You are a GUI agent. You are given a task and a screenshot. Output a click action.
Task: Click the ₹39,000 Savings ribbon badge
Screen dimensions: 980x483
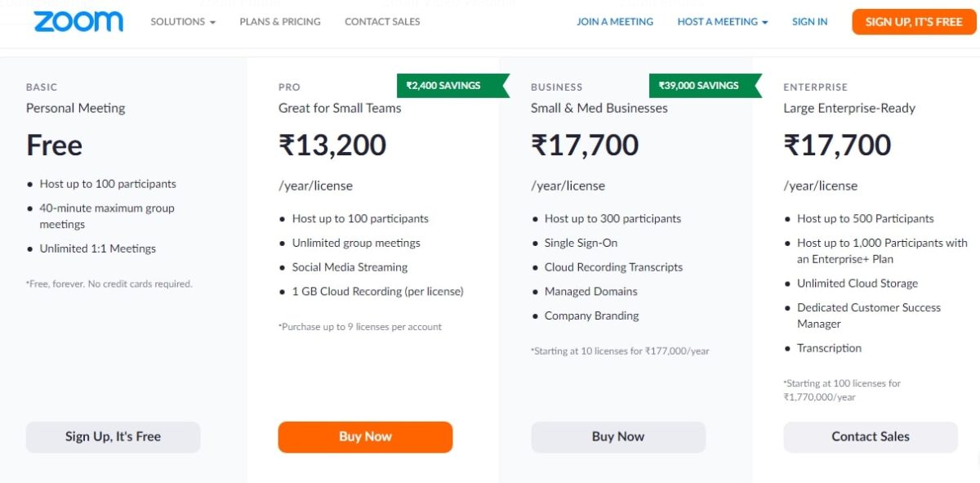[x=700, y=85]
